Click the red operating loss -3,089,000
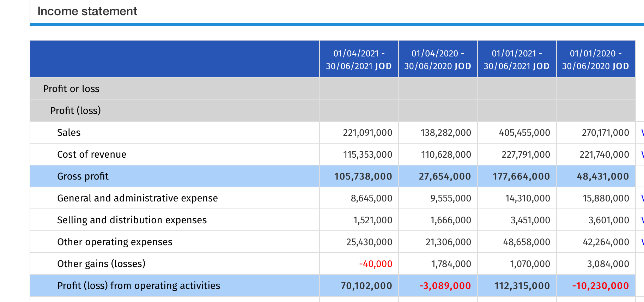 tap(445, 286)
